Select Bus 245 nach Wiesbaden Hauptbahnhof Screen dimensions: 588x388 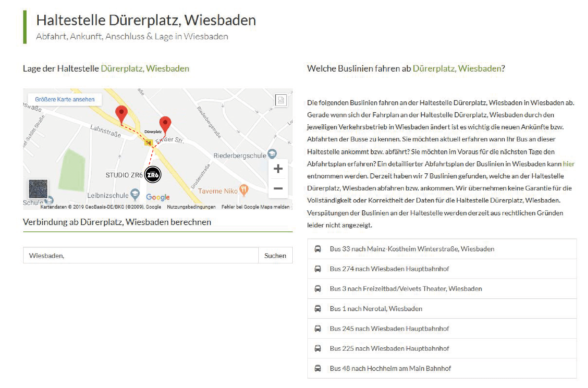point(442,329)
